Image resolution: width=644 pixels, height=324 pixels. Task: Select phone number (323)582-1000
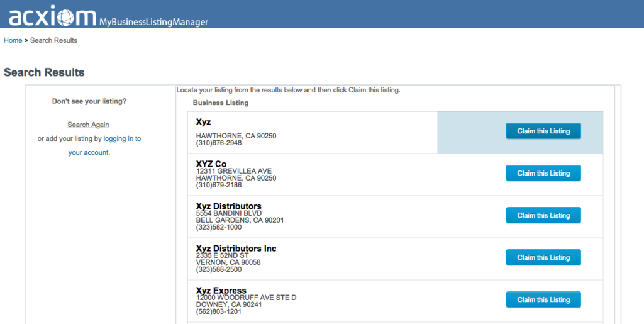[218, 227]
